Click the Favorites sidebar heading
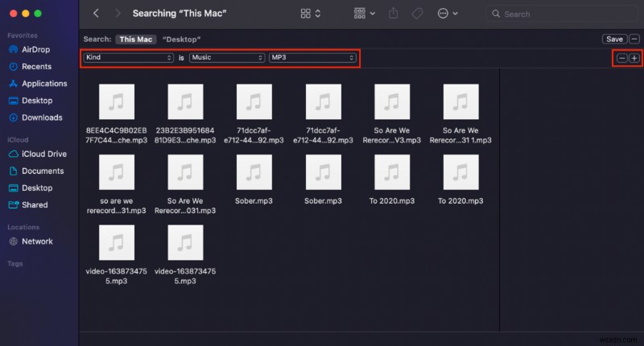Image resolution: width=644 pixels, height=346 pixels. (x=23, y=35)
